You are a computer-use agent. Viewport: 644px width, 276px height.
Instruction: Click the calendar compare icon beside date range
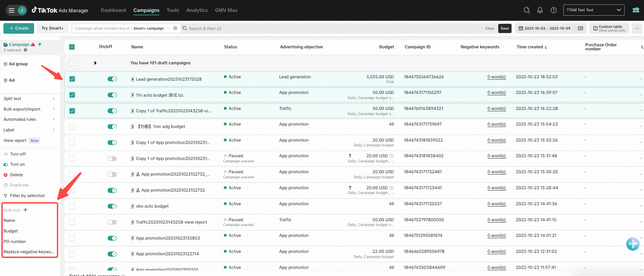tap(580, 28)
